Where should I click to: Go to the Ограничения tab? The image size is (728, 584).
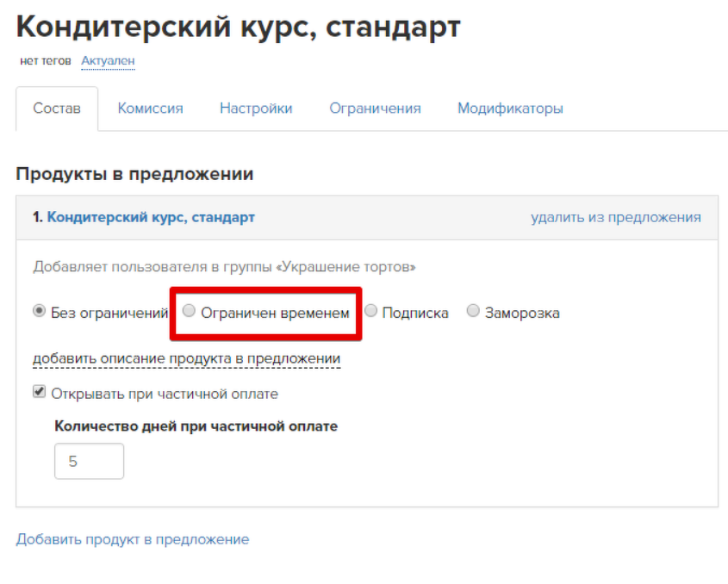pyautogui.click(x=375, y=109)
